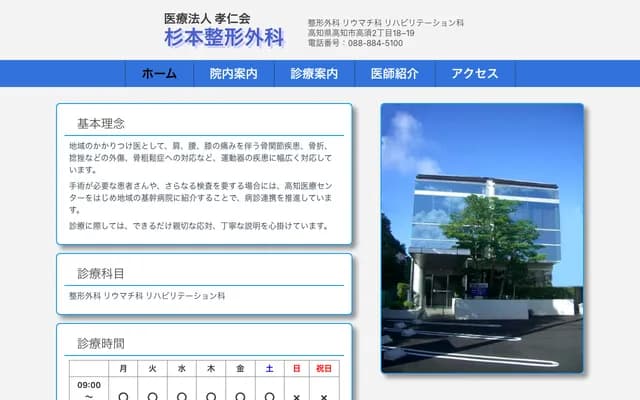The height and width of the screenshot is (400, 640).
Task: Click the 診療科目 card's department list text
Action: (x=147, y=296)
